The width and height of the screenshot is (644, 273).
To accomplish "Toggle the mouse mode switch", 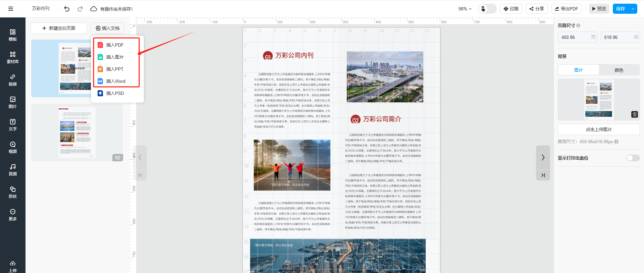I will (487, 9).
